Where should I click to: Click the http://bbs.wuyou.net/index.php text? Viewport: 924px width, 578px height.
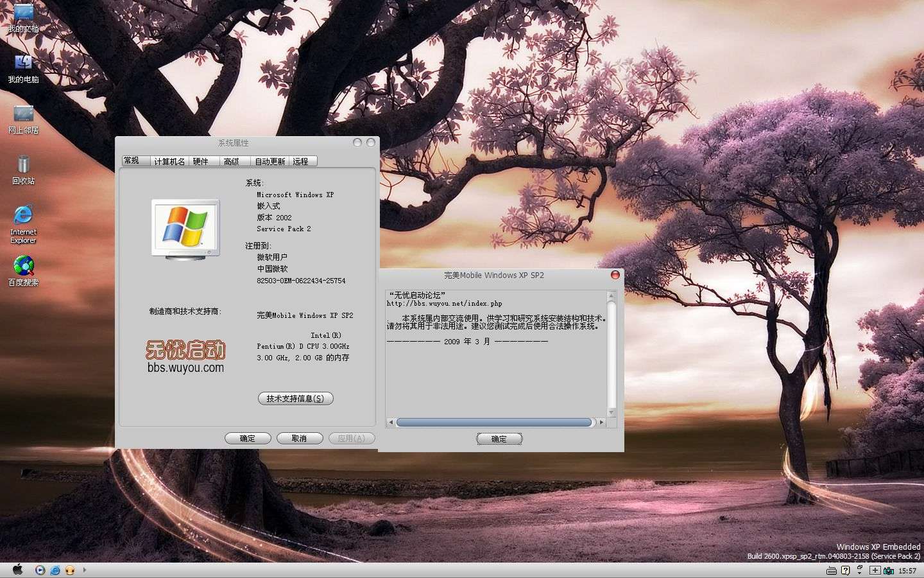[x=444, y=304]
